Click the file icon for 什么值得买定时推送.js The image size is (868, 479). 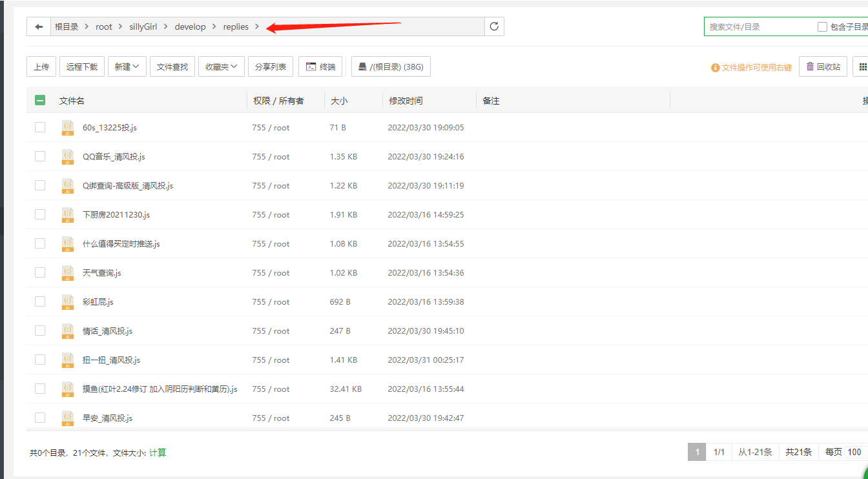tap(68, 244)
